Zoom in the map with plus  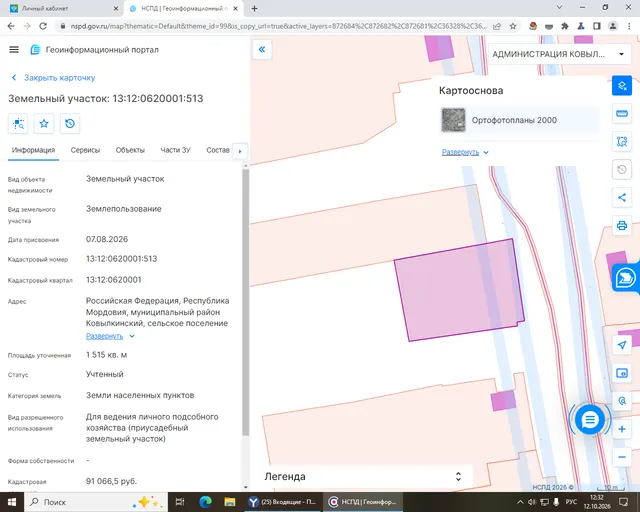click(622, 429)
